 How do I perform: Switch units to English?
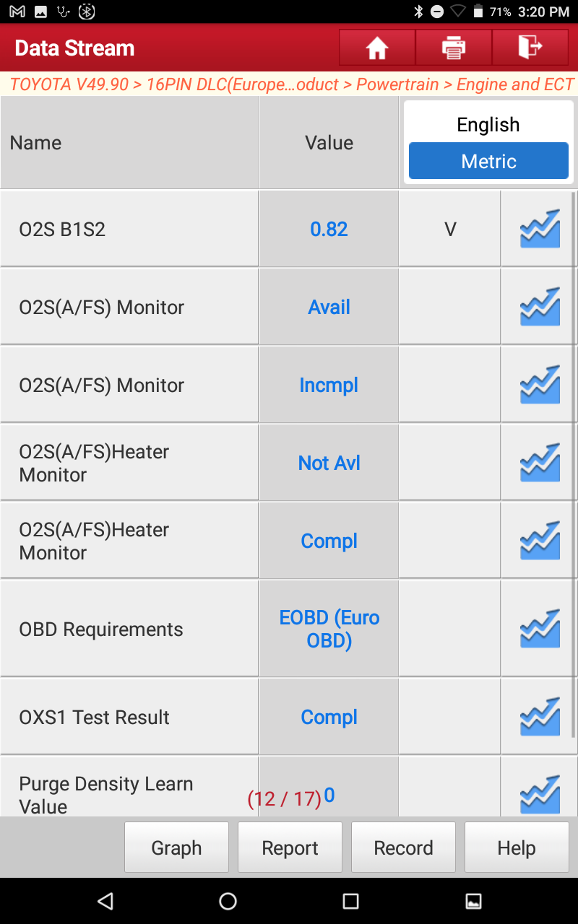tap(488, 125)
